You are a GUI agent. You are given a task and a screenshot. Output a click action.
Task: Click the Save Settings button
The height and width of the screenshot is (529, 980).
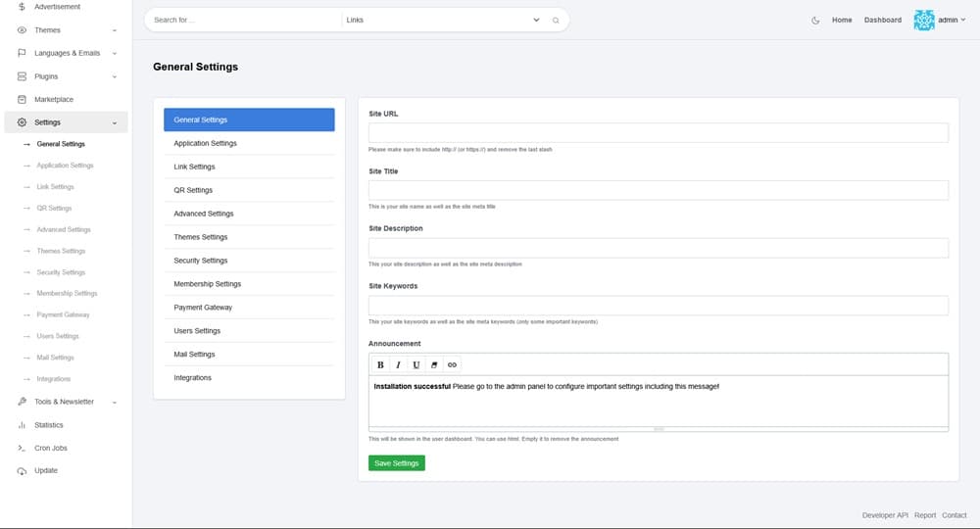pos(397,463)
